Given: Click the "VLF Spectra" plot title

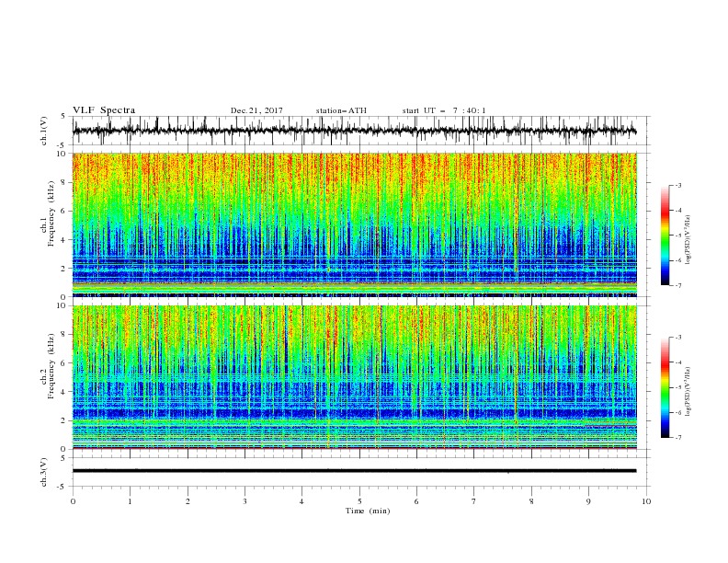Looking at the screenshot, I should [104, 110].
